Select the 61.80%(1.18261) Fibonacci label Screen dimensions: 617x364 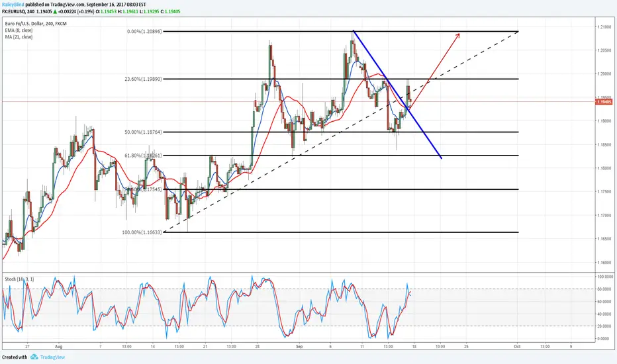tap(143, 156)
